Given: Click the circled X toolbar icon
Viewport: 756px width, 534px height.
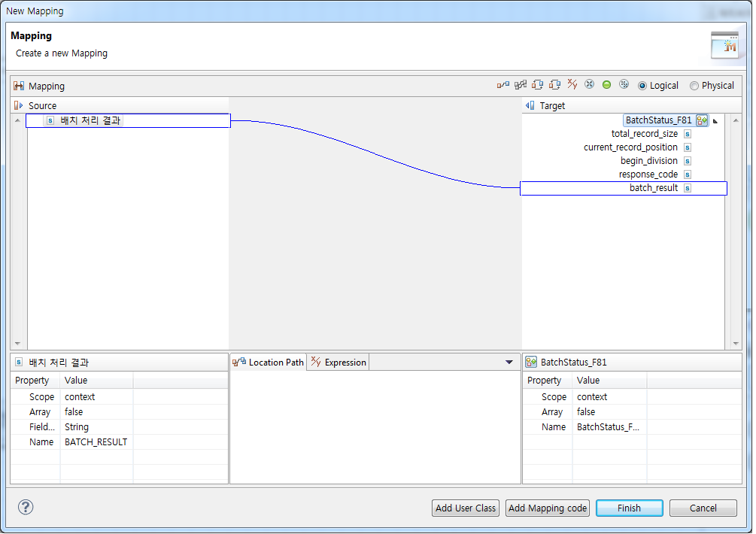Looking at the screenshot, I should [590, 84].
